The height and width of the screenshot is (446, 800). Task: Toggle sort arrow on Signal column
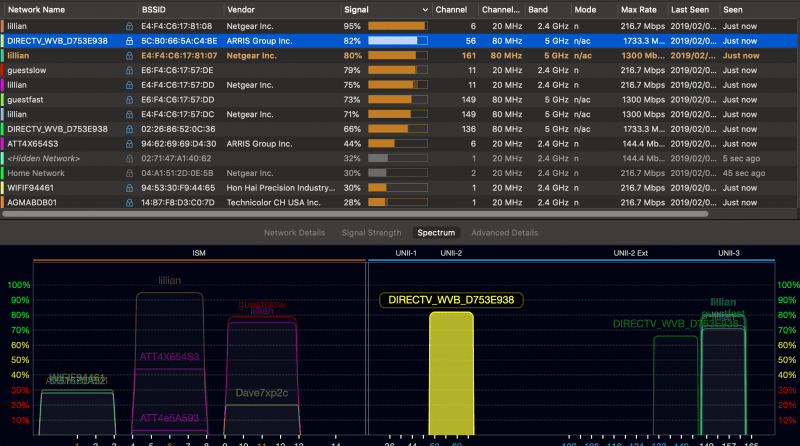425,10
